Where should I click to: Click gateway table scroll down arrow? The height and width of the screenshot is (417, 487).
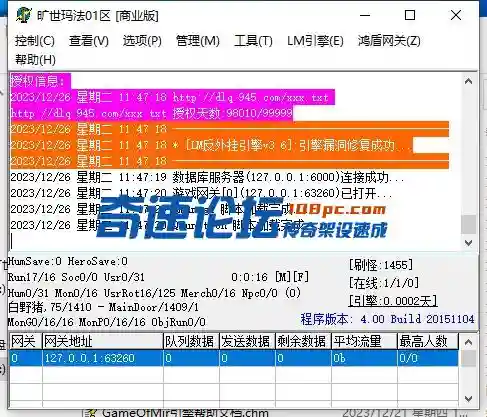468,399
